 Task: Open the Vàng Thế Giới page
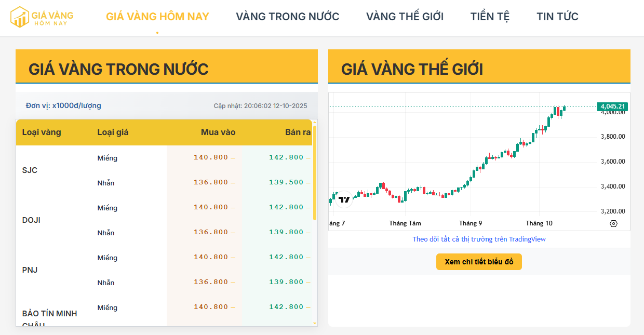click(405, 17)
